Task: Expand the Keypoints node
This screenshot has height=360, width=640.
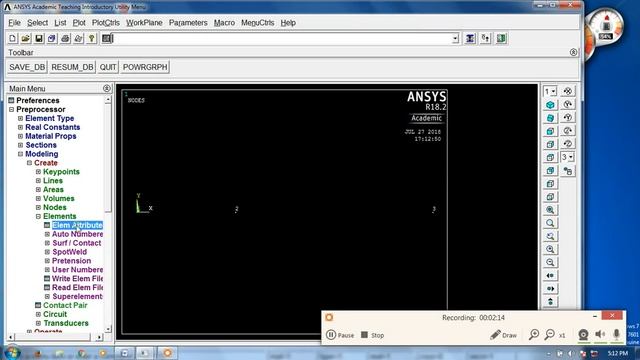Action: click(38, 172)
